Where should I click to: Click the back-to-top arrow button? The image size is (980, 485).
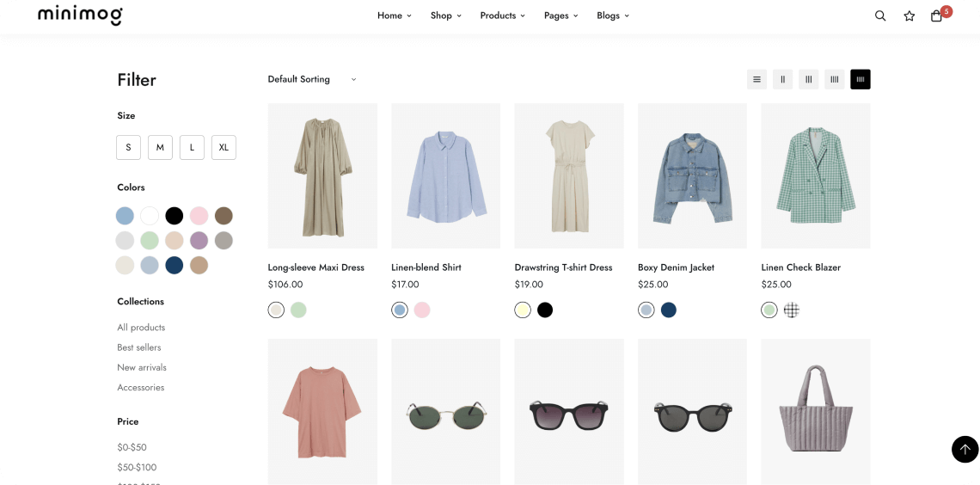click(965, 449)
